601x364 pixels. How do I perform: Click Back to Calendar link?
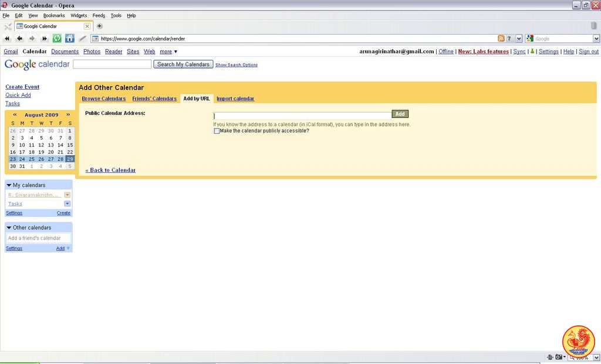coord(110,170)
